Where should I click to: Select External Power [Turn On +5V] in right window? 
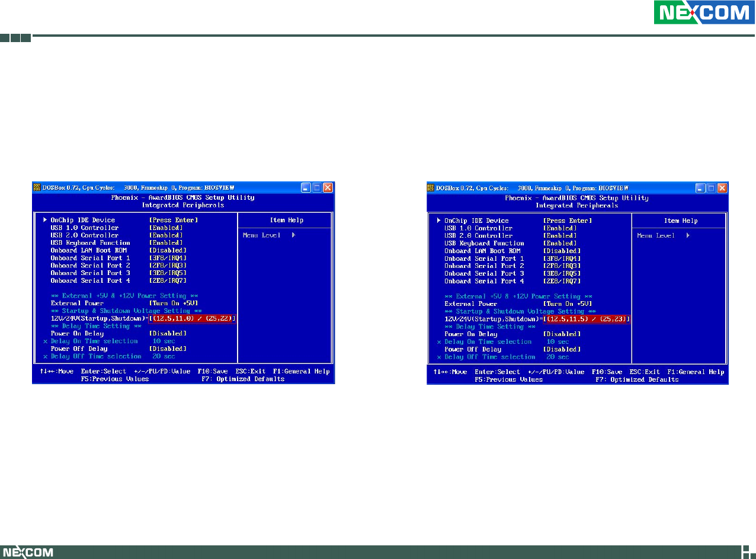(x=567, y=304)
